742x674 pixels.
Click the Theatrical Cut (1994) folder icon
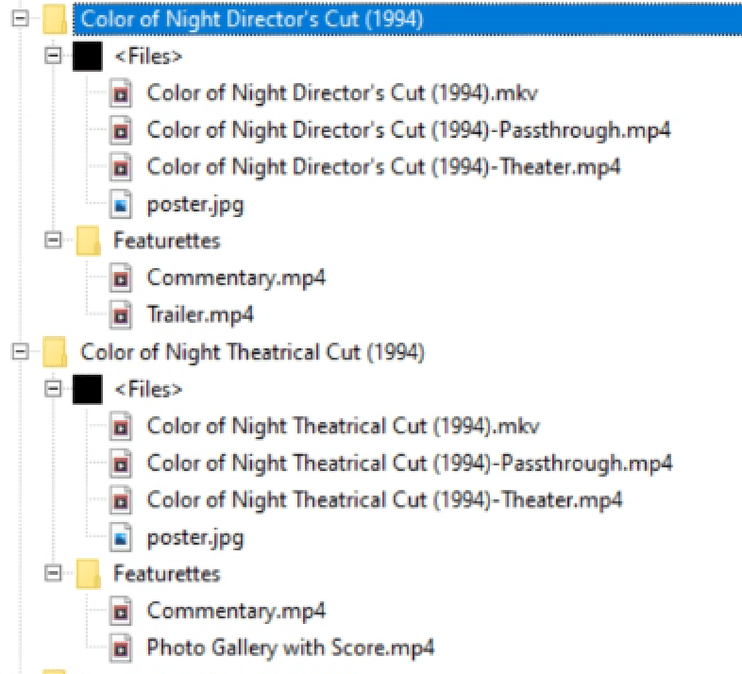[x=54, y=352]
